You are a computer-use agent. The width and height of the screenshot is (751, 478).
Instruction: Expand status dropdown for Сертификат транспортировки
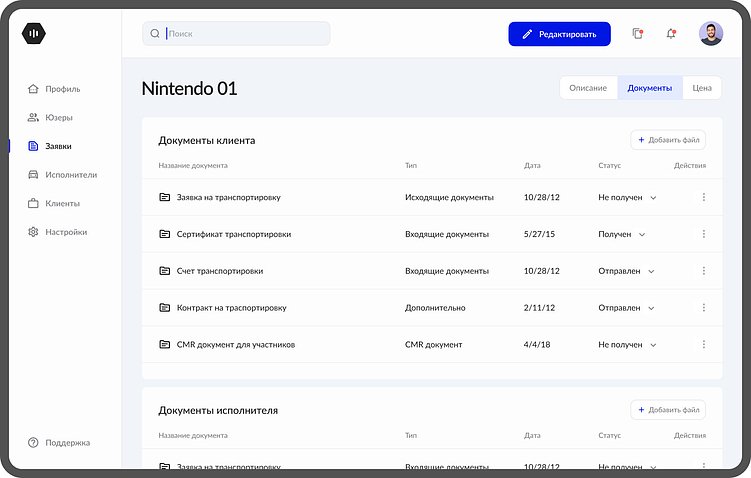pyautogui.click(x=642, y=235)
